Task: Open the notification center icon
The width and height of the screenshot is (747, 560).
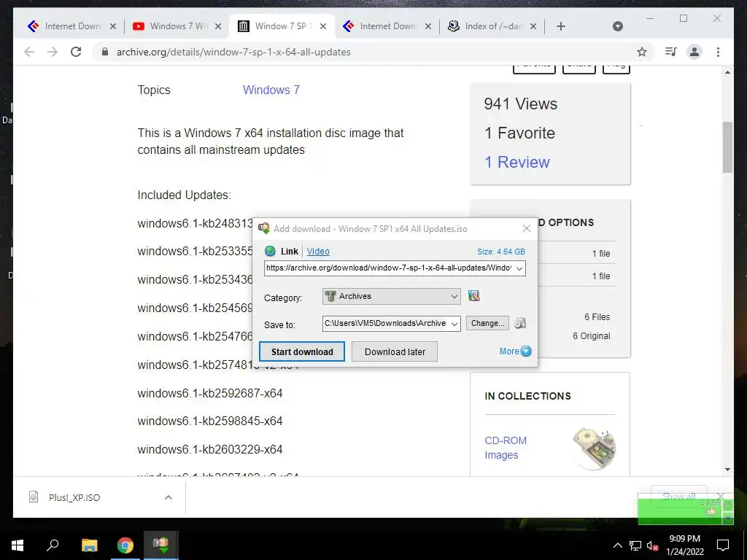Action: pyautogui.click(x=723, y=545)
